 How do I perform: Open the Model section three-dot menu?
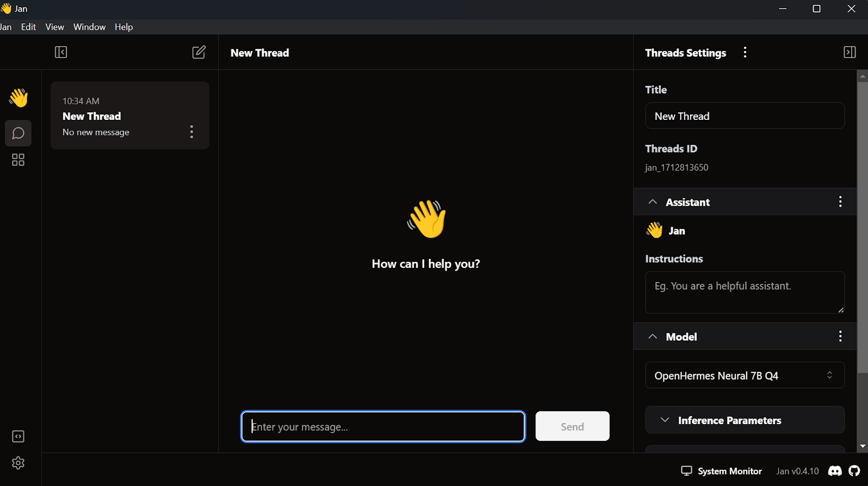click(x=840, y=336)
